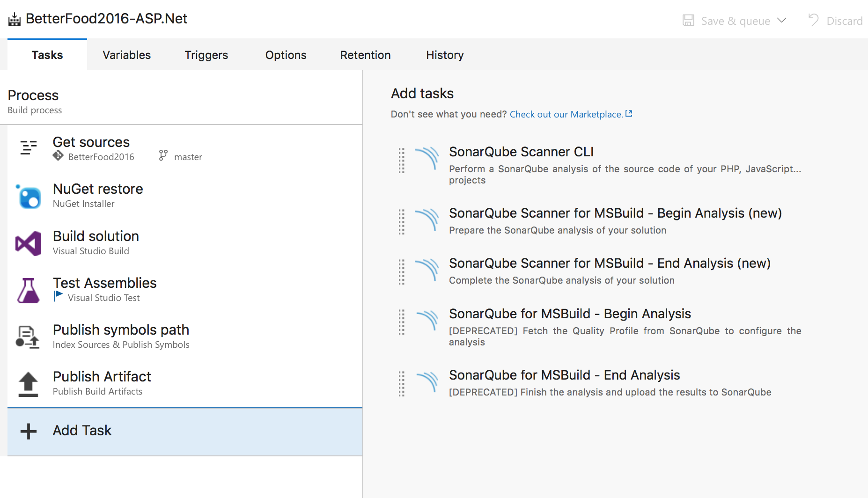Click the Index Sources & Publish Symbols subtitle
Image resolution: width=868 pixels, height=498 pixels.
[121, 344]
